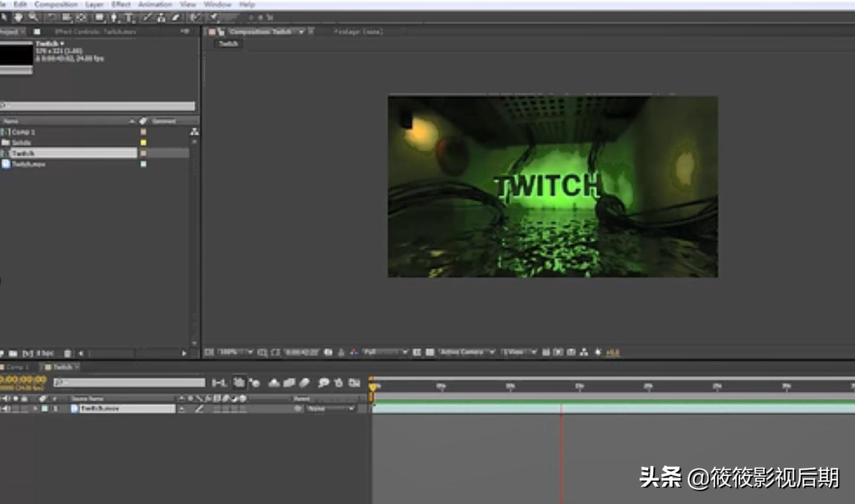Click the snapshot camera icon in viewer
This screenshot has width=855, height=504.
click(328, 352)
